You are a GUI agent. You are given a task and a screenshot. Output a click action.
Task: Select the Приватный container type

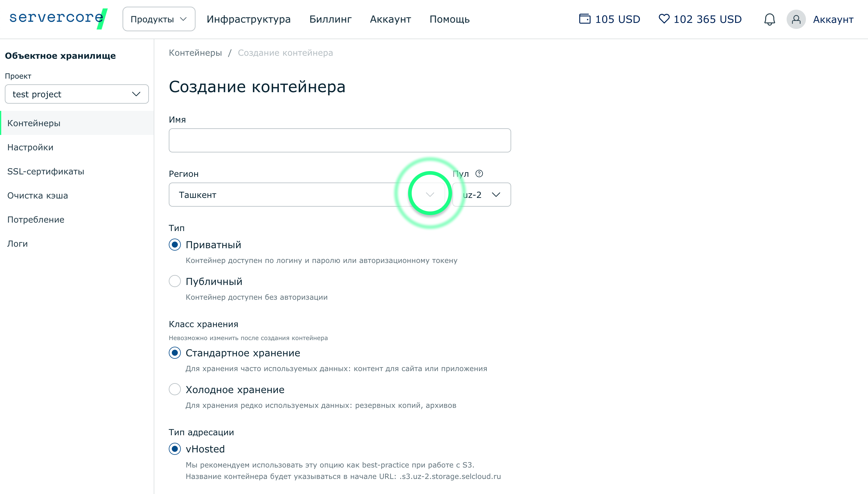[175, 245]
